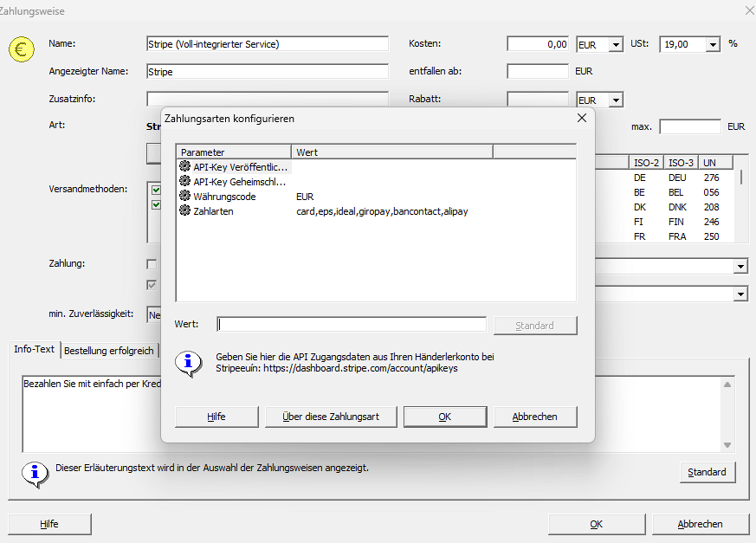
Task: Click the disabled Standard button beside Wert
Action: tap(535, 326)
